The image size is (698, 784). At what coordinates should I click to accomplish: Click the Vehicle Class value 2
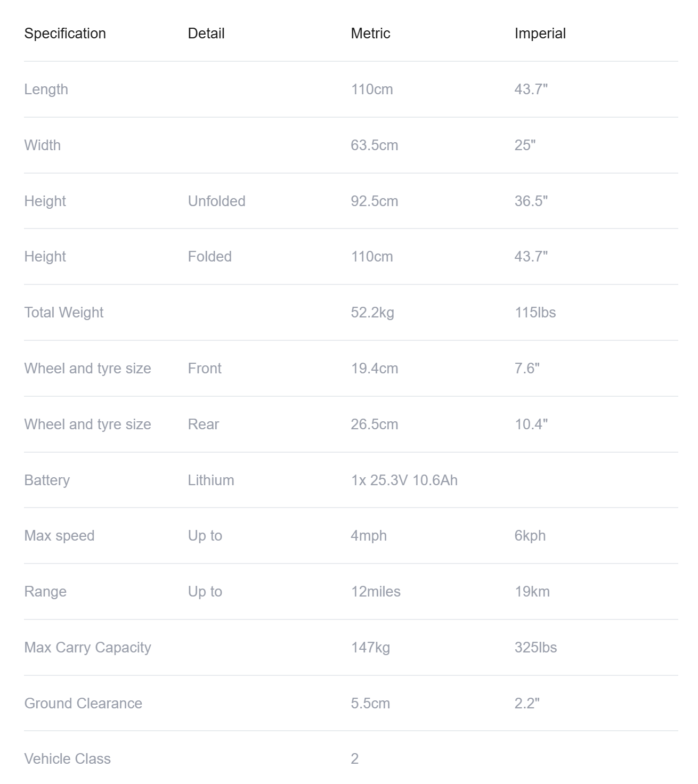click(x=355, y=759)
